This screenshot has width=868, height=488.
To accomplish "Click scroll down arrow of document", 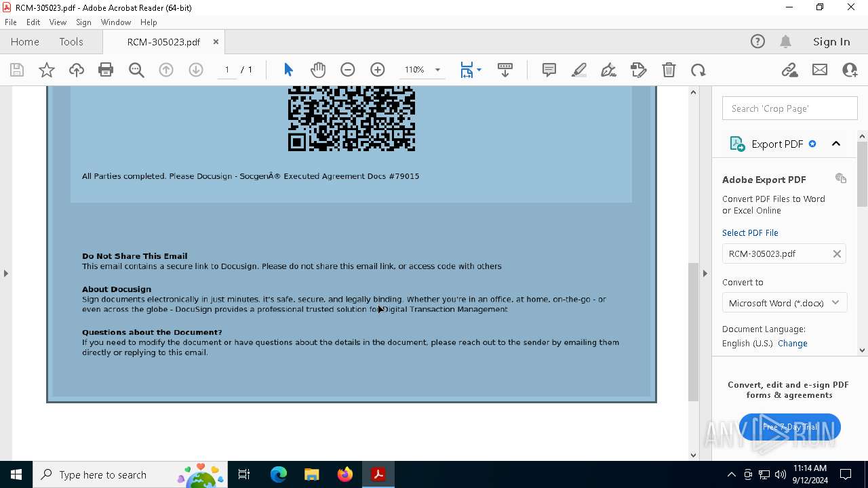I will (x=693, y=455).
